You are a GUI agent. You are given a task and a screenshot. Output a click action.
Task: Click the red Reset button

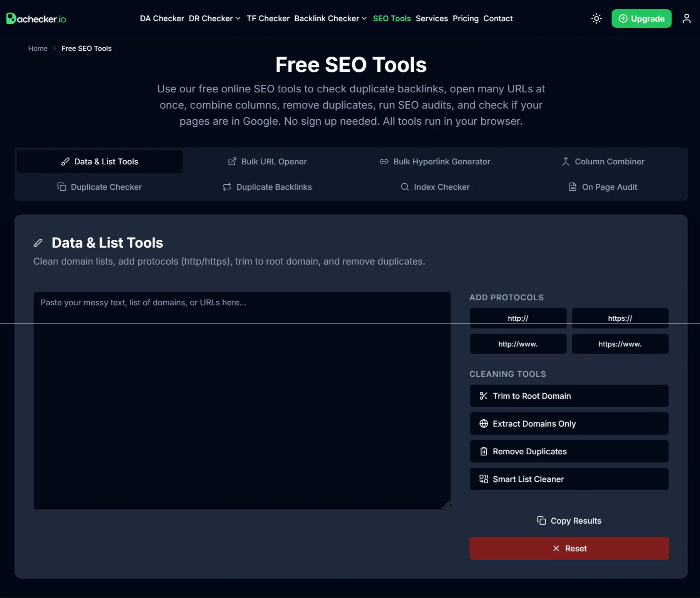point(569,548)
